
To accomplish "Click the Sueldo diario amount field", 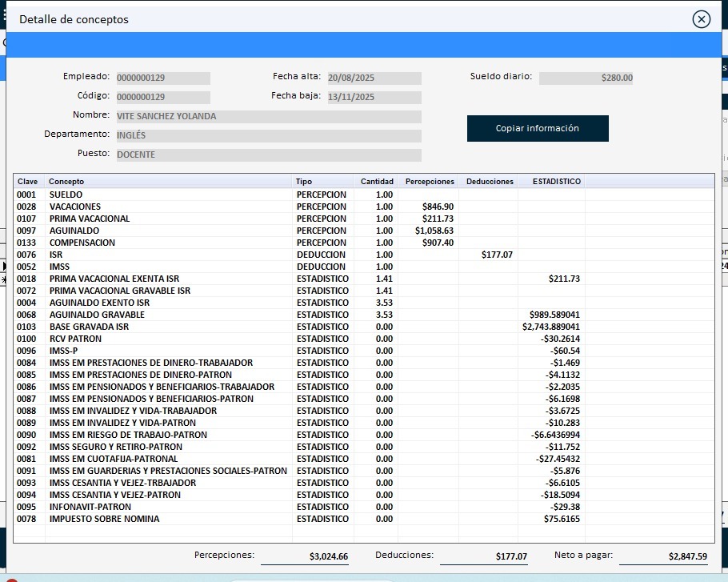I will (586, 78).
